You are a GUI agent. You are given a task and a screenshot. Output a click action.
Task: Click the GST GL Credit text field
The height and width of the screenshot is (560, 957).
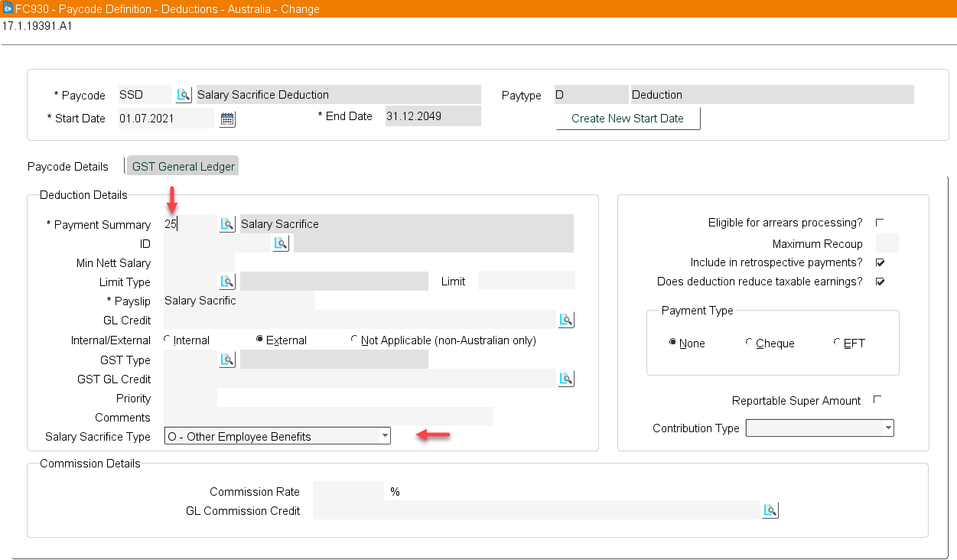[x=360, y=379]
